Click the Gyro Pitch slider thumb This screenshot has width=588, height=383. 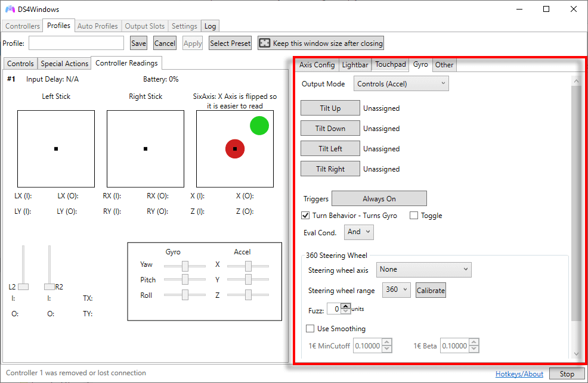(185, 279)
